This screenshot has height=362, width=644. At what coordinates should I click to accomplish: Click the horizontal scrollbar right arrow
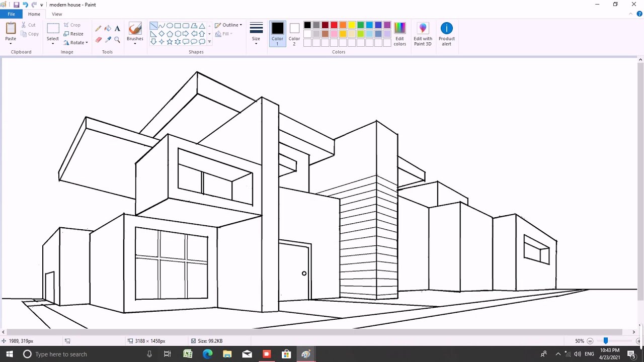click(633, 332)
